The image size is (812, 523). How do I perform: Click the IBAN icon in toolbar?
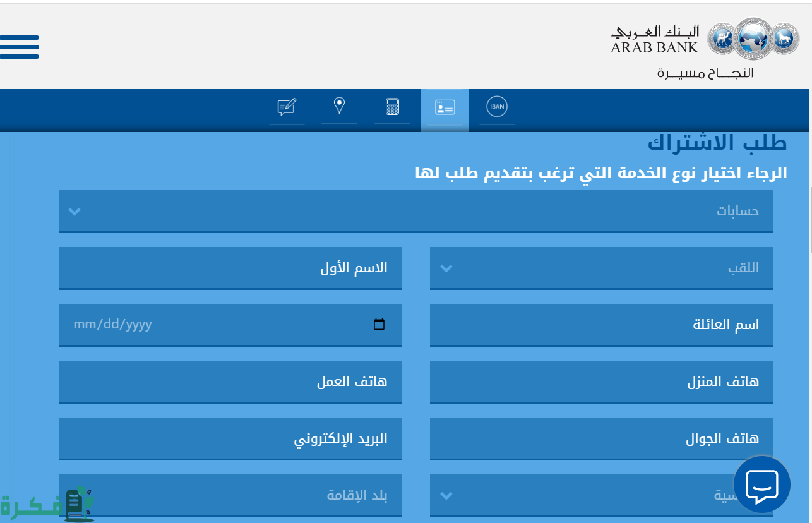coord(497,107)
